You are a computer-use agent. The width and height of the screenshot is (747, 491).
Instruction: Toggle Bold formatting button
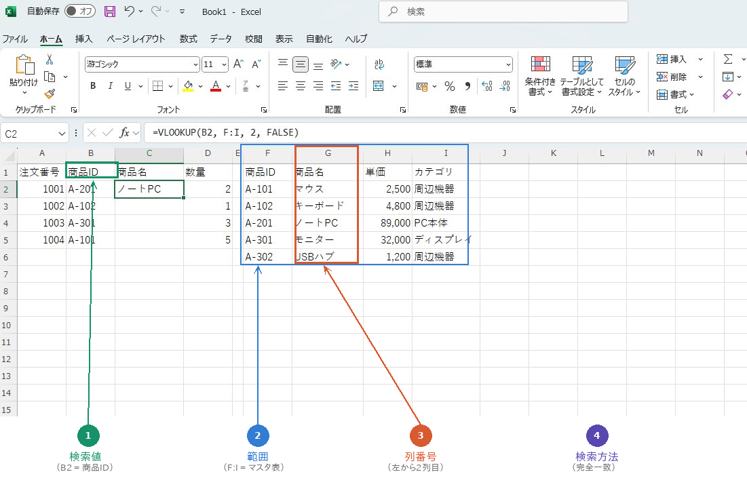point(93,86)
